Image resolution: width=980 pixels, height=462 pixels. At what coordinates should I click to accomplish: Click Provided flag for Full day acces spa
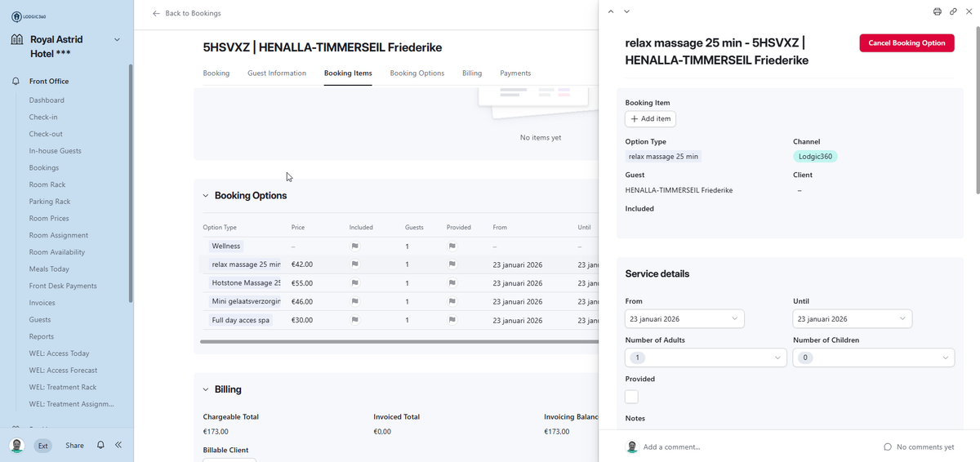click(452, 320)
